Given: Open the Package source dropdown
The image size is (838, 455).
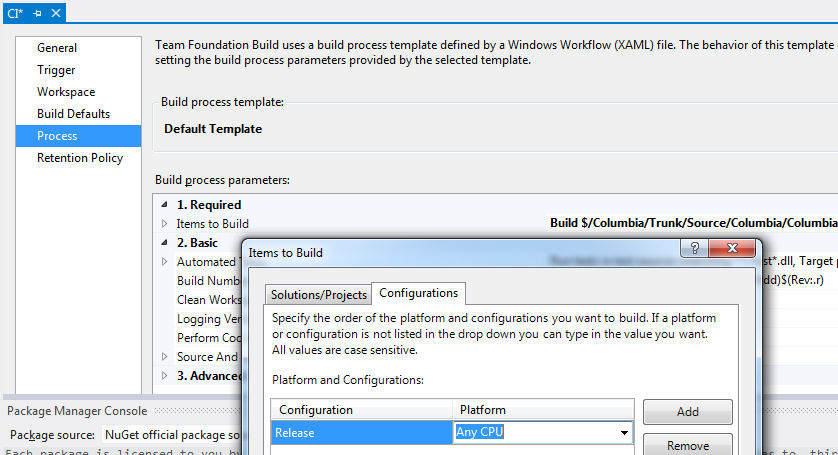Looking at the screenshot, I should 170,435.
